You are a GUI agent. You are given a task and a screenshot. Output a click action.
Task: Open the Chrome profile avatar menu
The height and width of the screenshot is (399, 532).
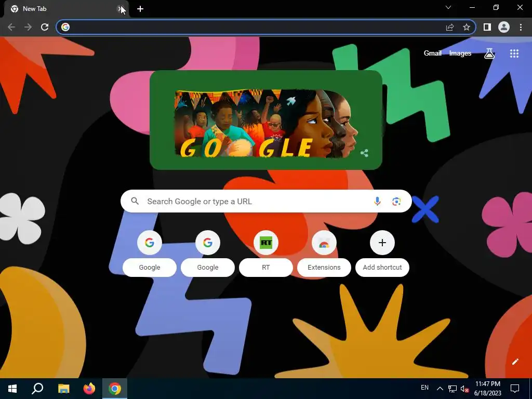(x=504, y=27)
